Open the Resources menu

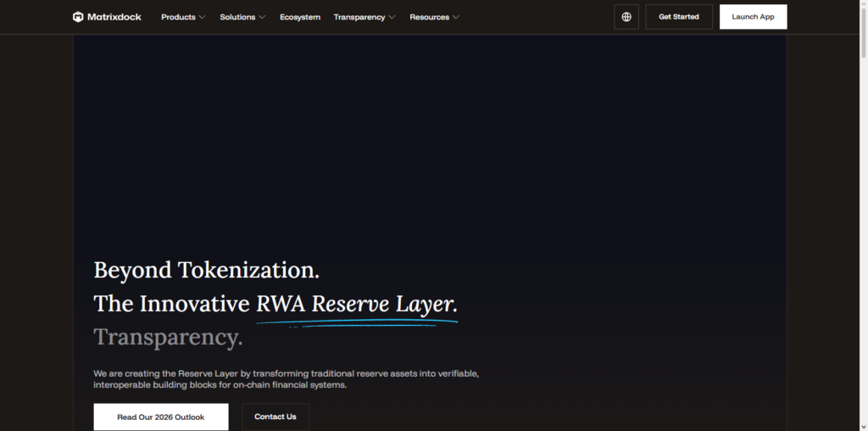(x=435, y=17)
